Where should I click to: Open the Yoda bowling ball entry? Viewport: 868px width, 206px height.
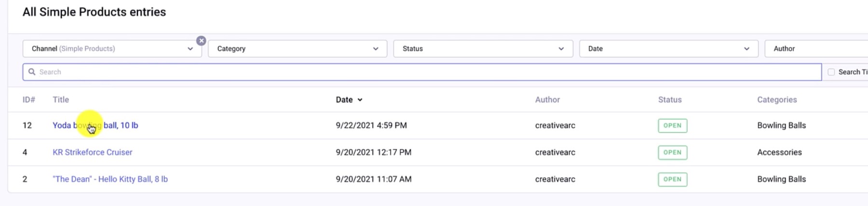[120, 125]
